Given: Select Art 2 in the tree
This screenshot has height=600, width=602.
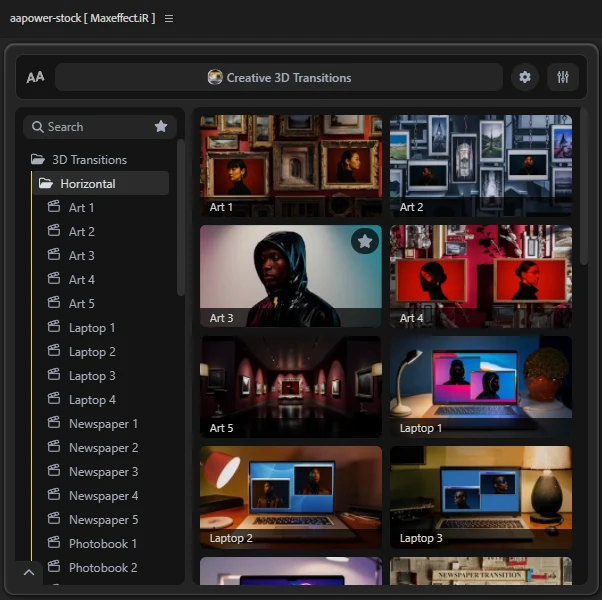Looking at the screenshot, I should coord(81,231).
